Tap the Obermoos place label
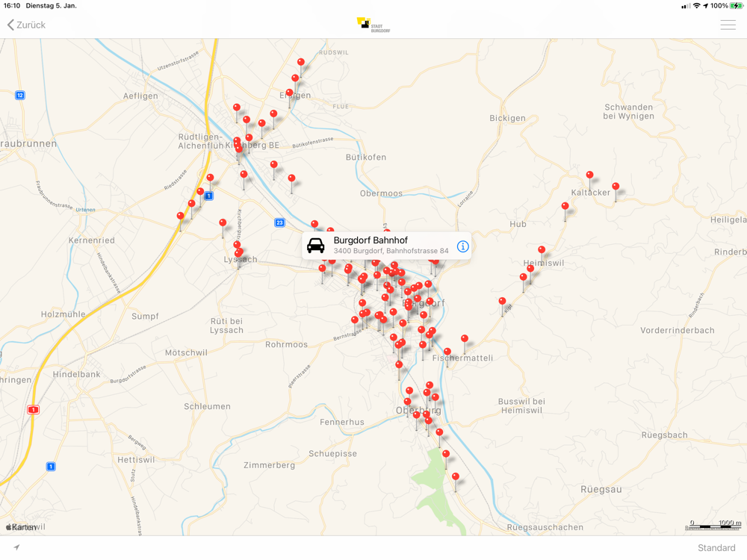The width and height of the screenshot is (747, 560). click(381, 193)
